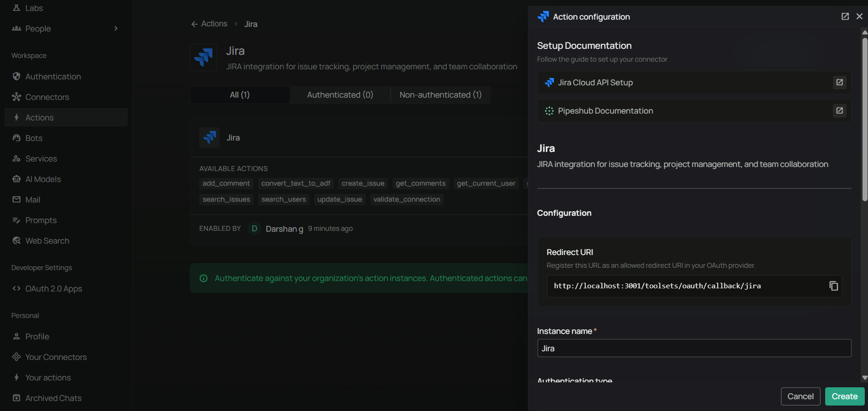Open the Web Search settings
This screenshot has height=411, width=868.
click(x=66, y=240)
